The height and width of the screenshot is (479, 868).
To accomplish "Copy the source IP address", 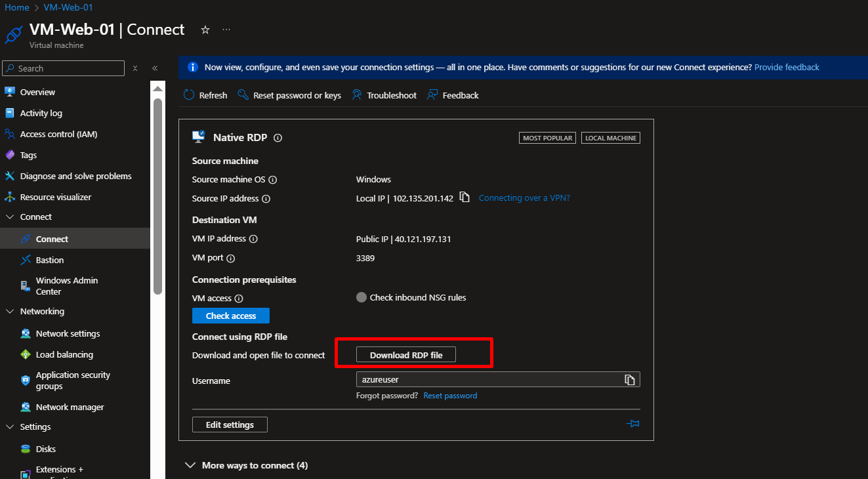I will click(465, 198).
